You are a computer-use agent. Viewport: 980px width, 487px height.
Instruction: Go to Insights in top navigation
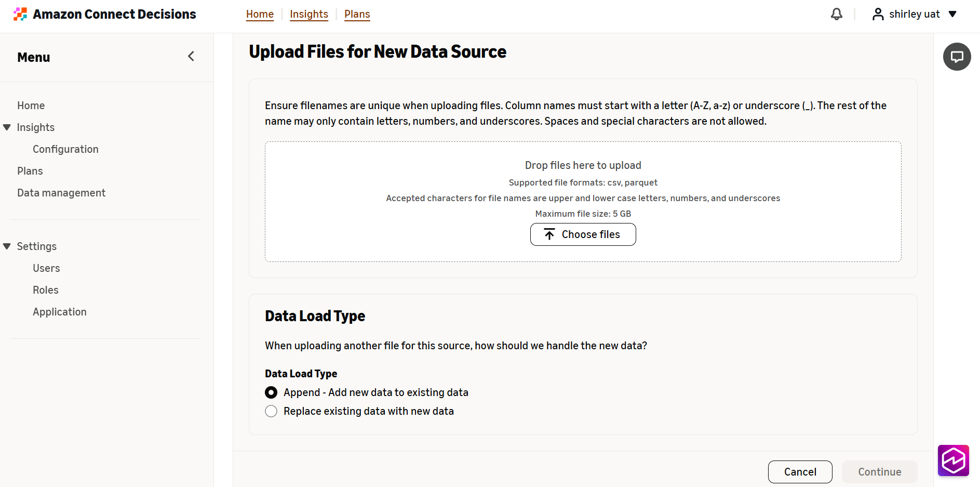tap(309, 14)
